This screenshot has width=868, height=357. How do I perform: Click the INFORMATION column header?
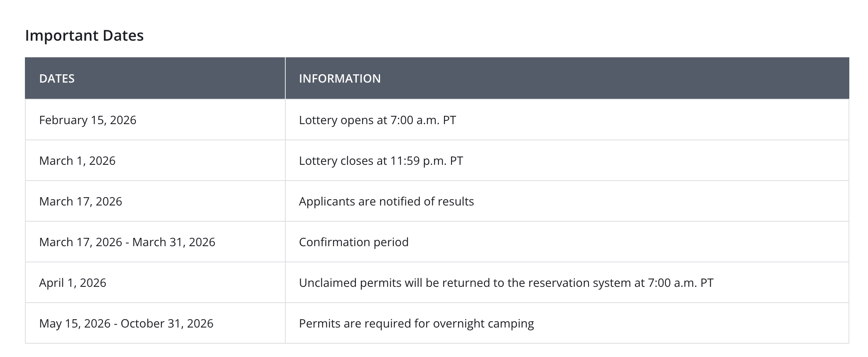pyautogui.click(x=340, y=78)
